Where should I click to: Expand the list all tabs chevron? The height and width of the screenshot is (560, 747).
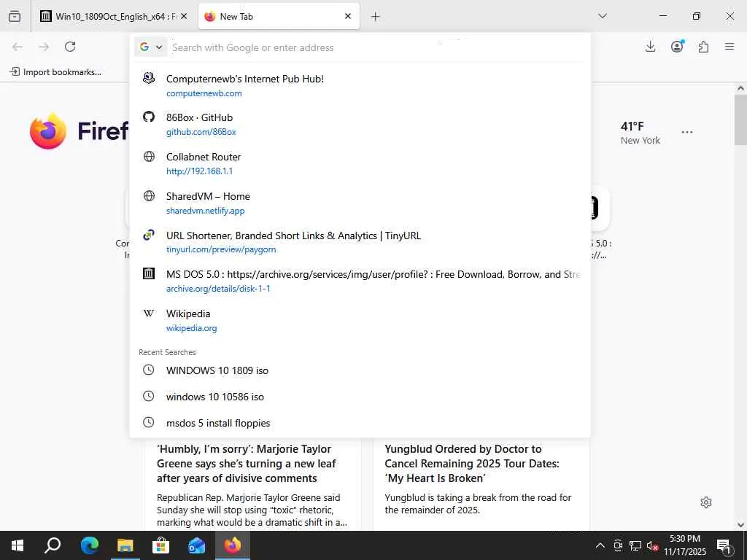coord(602,16)
